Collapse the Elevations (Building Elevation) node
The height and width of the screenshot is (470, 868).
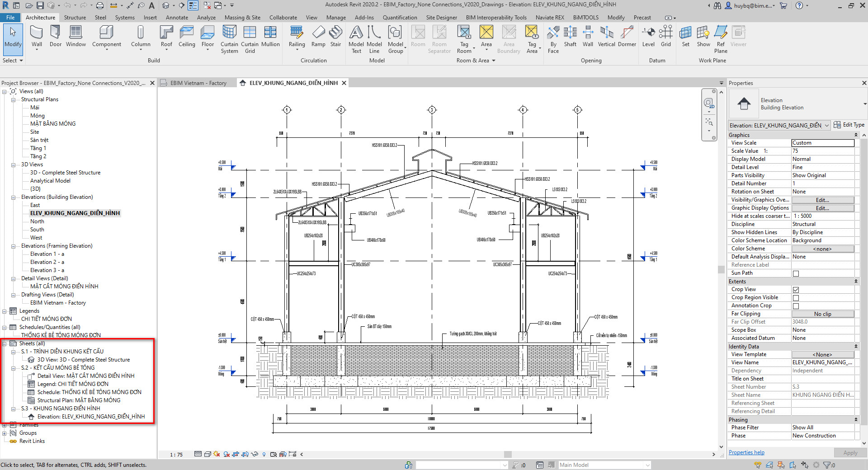[x=13, y=197]
